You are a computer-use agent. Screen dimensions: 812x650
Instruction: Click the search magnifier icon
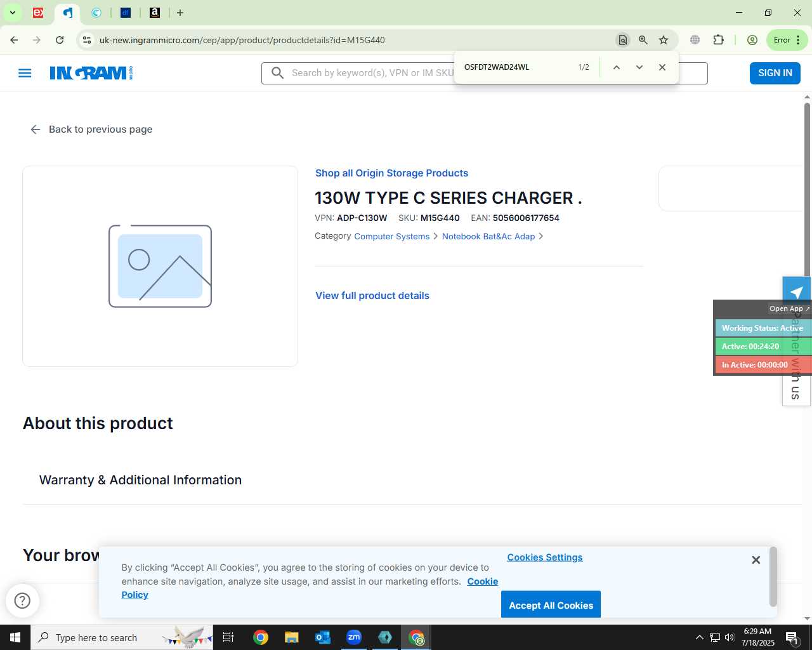tap(277, 73)
